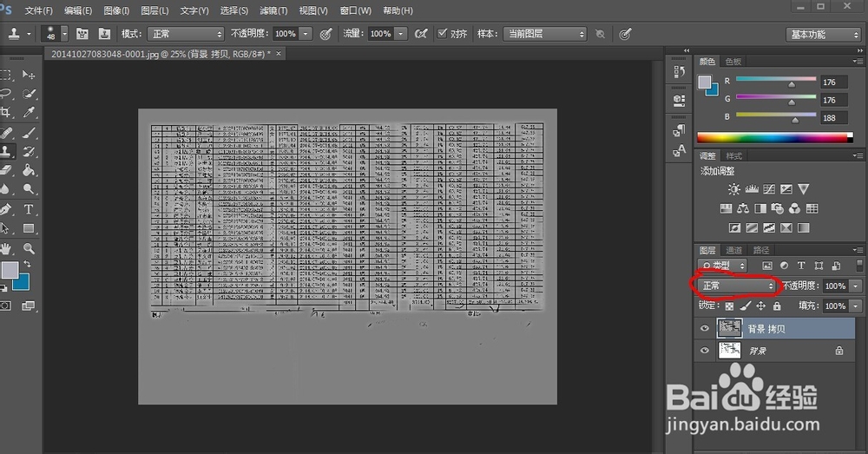The width and height of the screenshot is (868, 454).
Task: Add a Threshold adjustment
Action: (x=769, y=227)
